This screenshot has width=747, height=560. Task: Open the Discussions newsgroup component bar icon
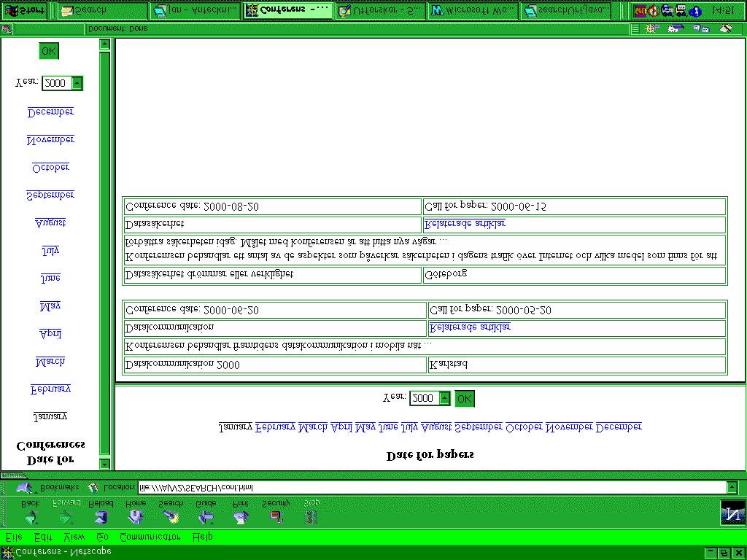[701, 28]
